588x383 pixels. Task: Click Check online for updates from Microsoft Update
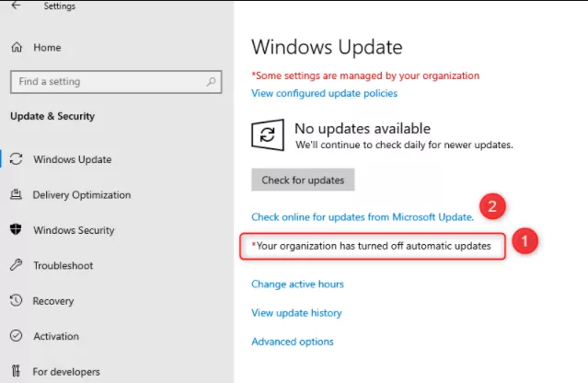point(363,217)
